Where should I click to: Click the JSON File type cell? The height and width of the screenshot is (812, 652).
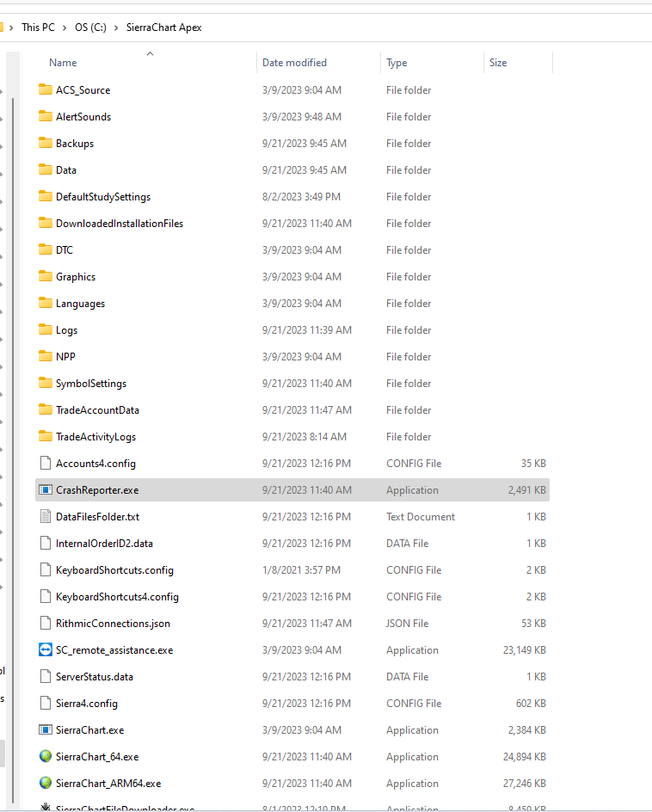407,624
